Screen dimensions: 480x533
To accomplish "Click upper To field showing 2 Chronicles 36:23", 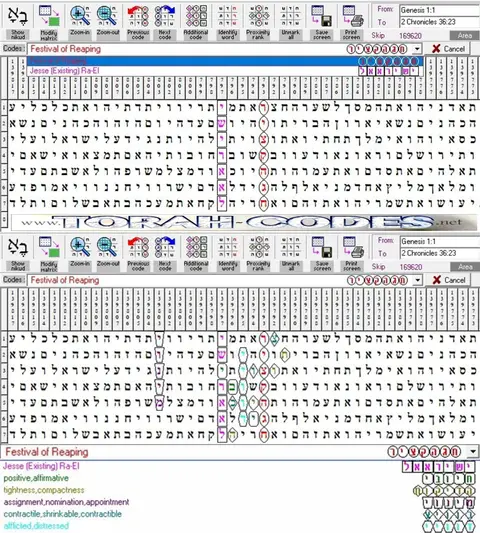I will 439,22.
